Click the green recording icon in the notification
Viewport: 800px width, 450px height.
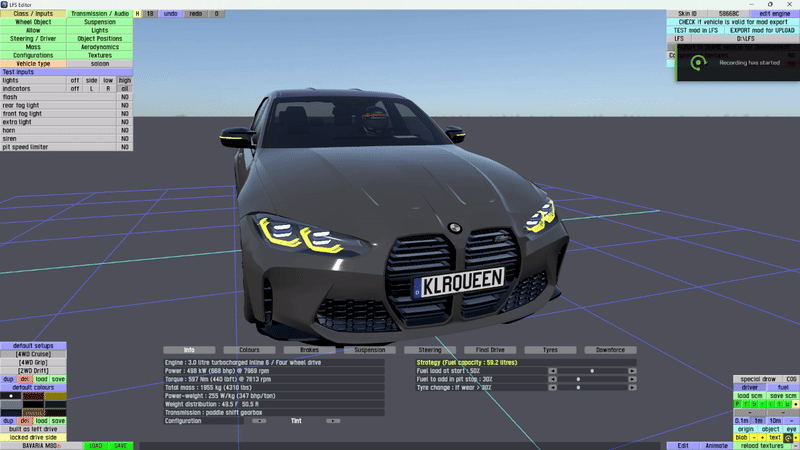tap(698, 63)
